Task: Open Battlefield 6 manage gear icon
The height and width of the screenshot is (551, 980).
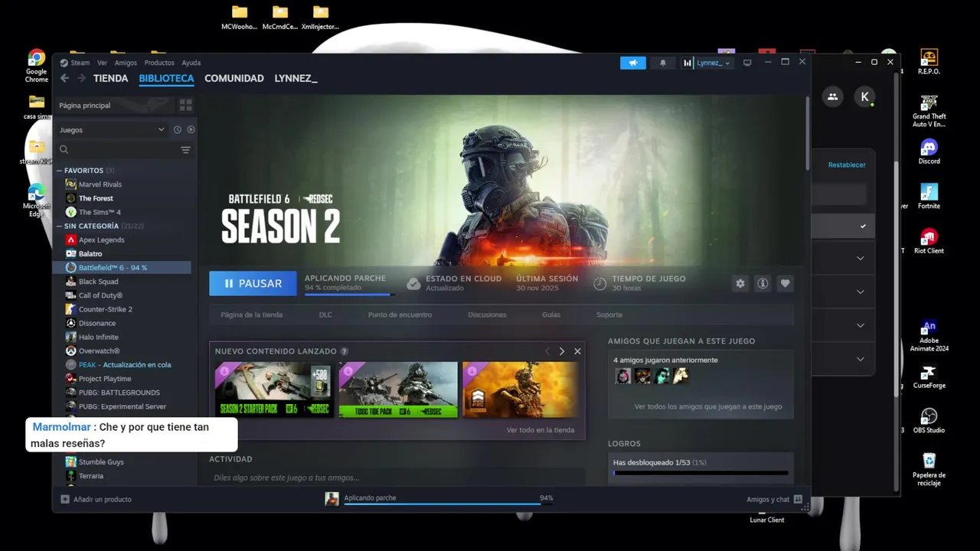Action: [x=740, y=283]
